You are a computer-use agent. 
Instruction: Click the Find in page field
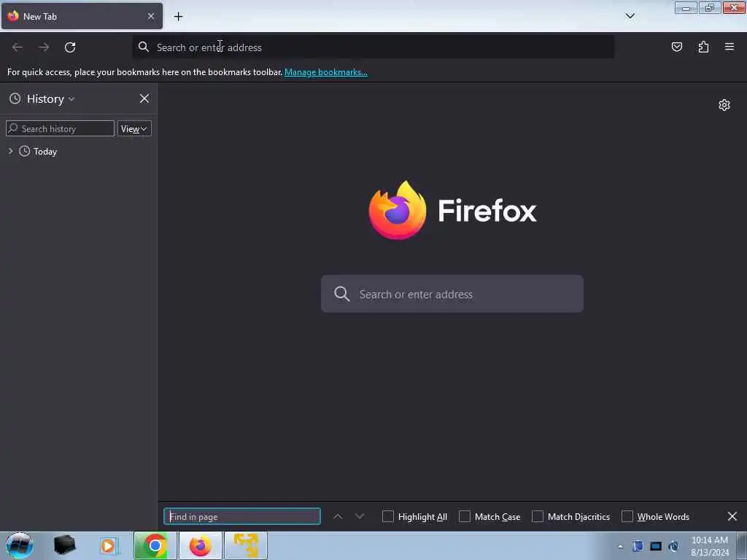(242, 517)
